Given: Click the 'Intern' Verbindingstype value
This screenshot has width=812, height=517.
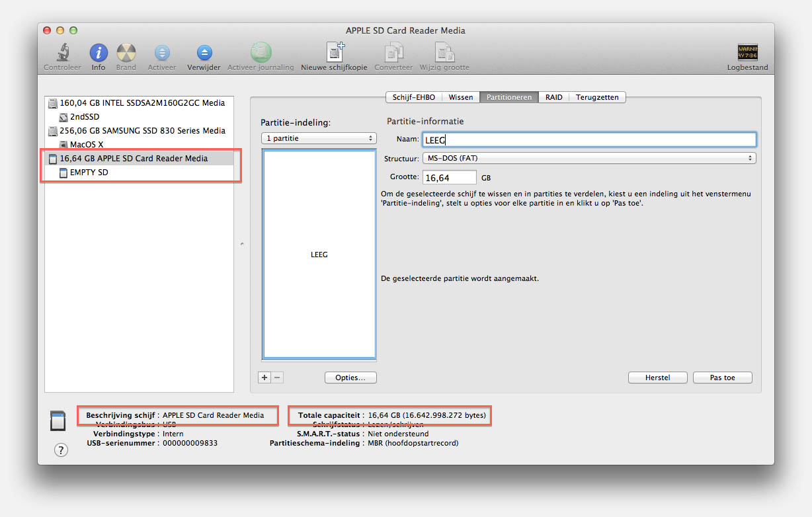Looking at the screenshot, I should pos(173,434).
